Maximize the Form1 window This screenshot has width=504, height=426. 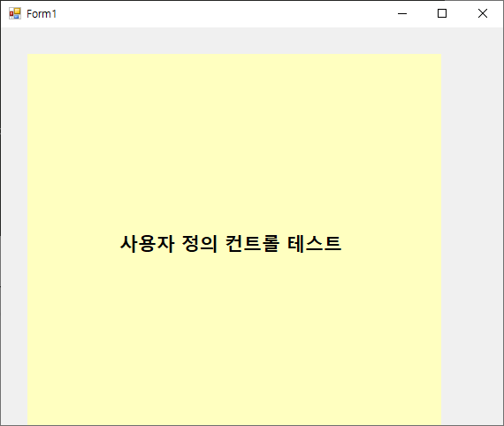tap(442, 13)
